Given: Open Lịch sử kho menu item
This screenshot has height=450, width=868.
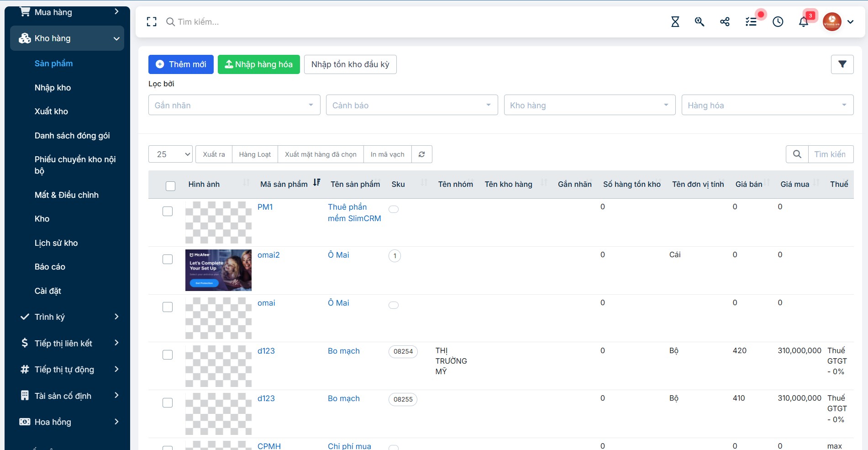Looking at the screenshot, I should pyautogui.click(x=56, y=243).
